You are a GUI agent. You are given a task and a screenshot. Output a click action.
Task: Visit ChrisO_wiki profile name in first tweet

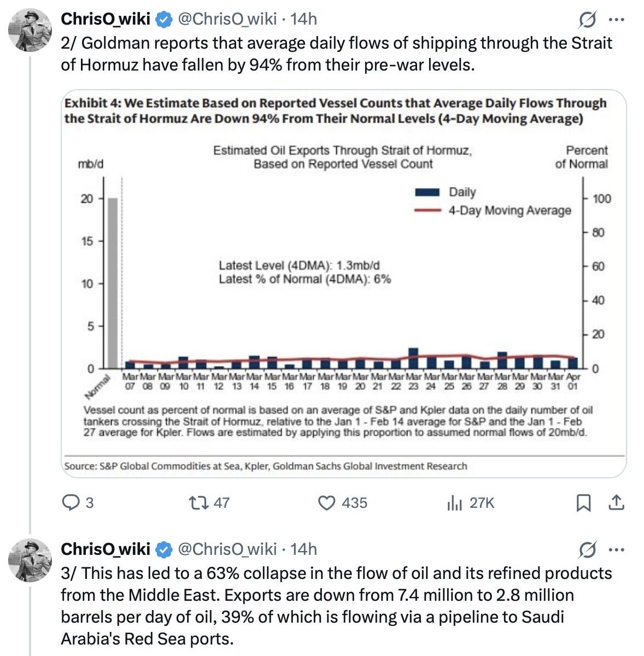(x=106, y=19)
